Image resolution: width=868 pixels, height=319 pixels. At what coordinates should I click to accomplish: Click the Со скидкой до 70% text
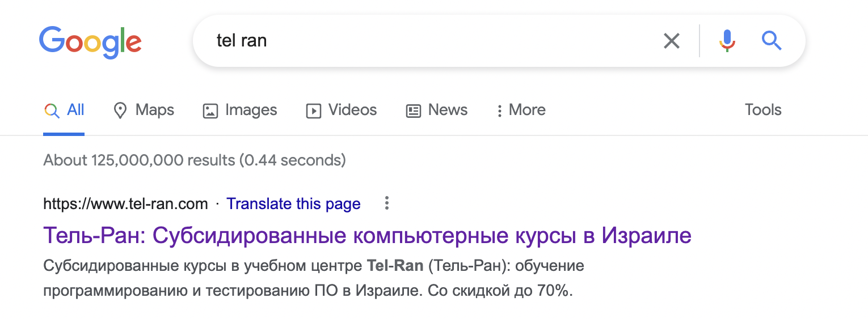(x=500, y=292)
